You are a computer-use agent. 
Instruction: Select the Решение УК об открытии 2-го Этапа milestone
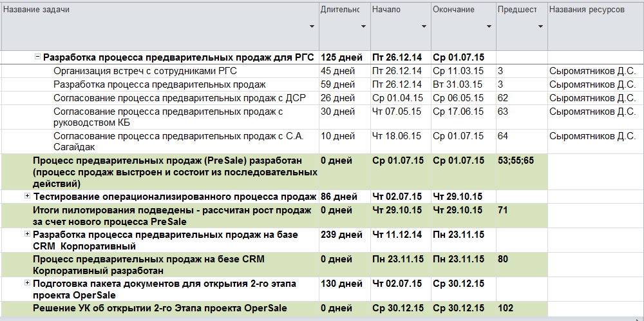[160, 308]
